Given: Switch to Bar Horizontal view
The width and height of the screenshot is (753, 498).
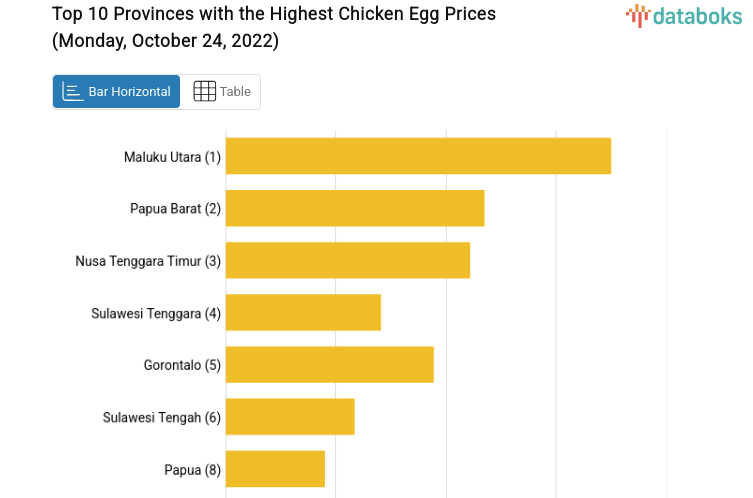Looking at the screenshot, I should (x=117, y=92).
